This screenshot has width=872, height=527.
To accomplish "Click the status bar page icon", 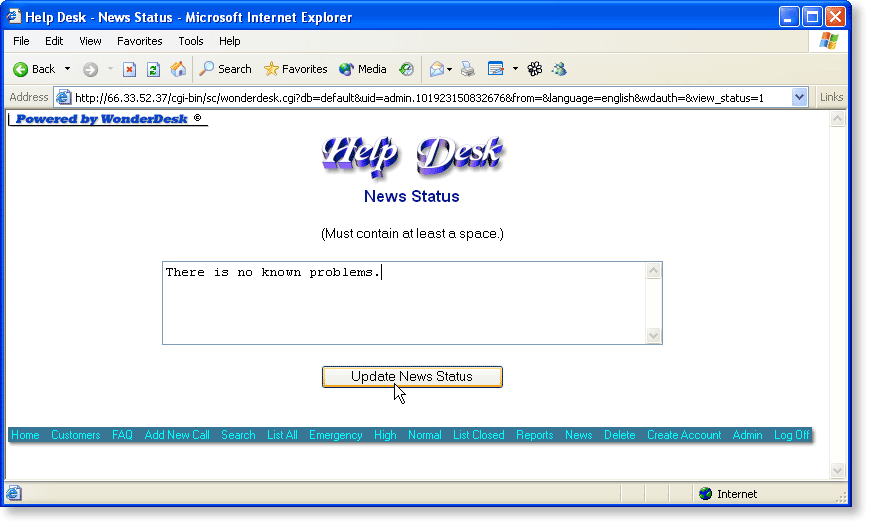I will pos(14,493).
